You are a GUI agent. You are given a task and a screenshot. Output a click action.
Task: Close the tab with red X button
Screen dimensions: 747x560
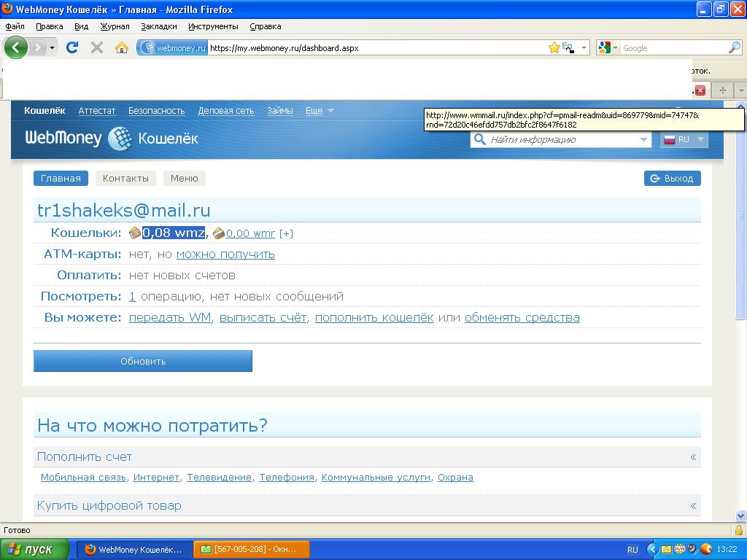(700, 90)
